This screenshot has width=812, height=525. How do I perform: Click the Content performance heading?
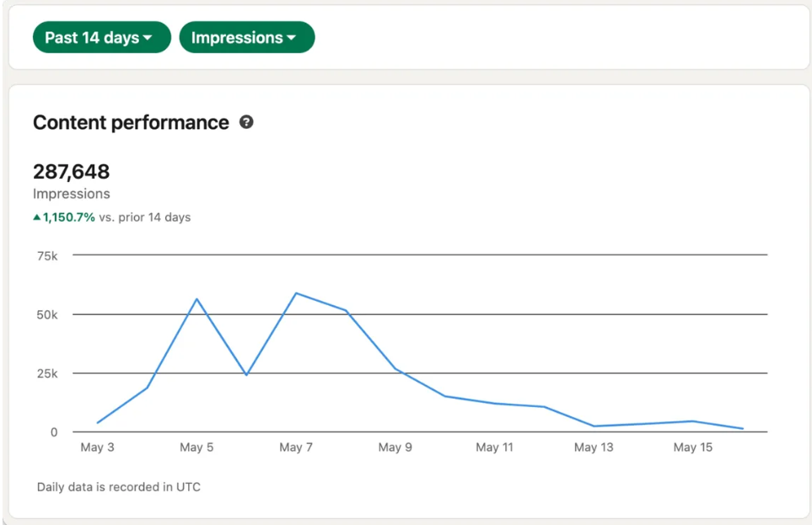(x=131, y=122)
